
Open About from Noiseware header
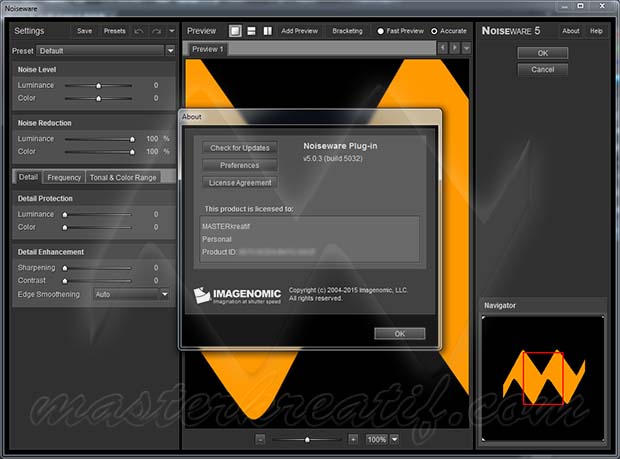pos(571,31)
